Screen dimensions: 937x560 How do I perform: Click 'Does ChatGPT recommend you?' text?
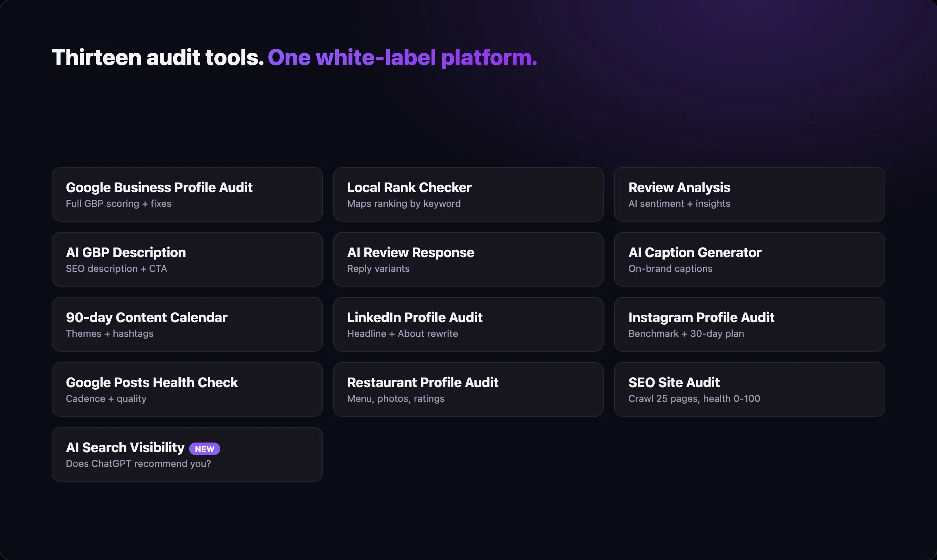click(x=139, y=463)
